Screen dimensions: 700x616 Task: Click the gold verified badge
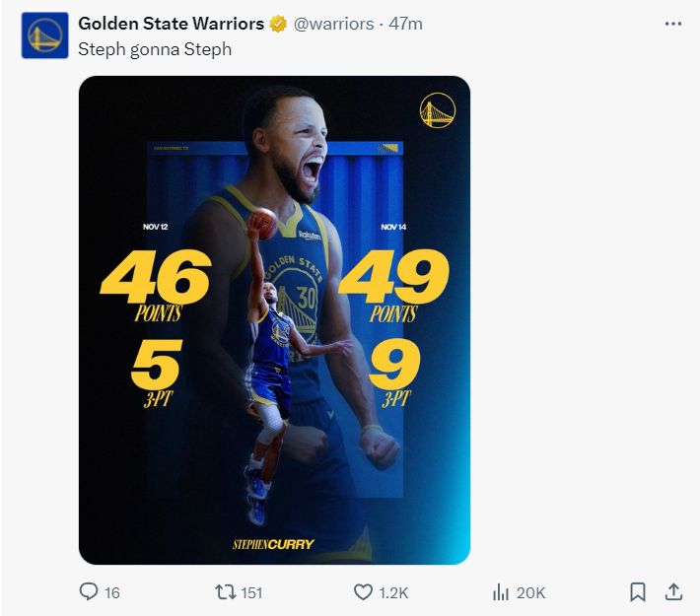[x=279, y=24]
